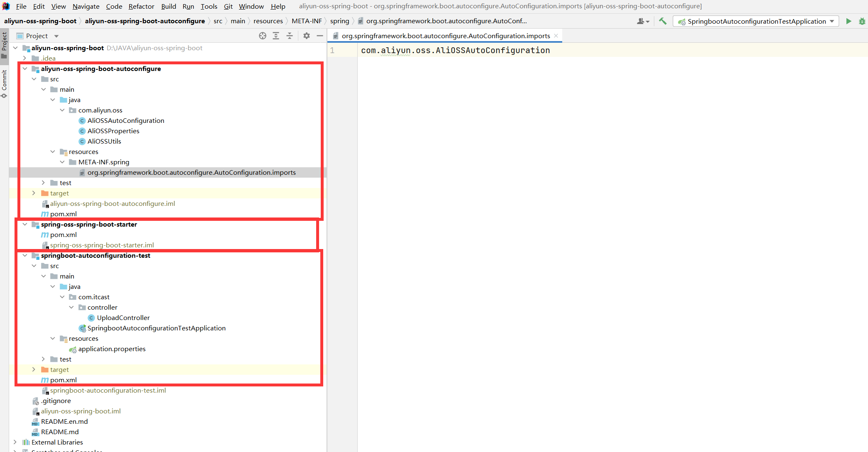Click the resources breadcrumb
Viewport: 868px width, 452px height.
click(268, 21)
